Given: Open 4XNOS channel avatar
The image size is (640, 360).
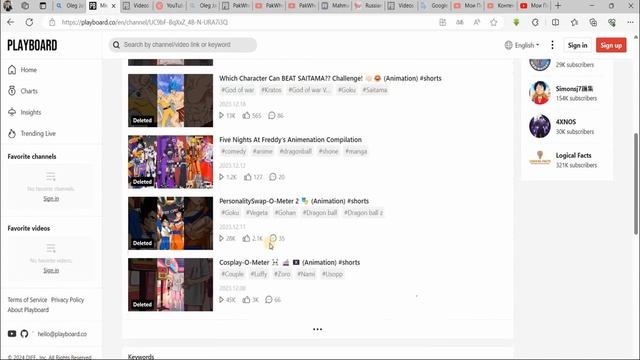Looking at the screenshot, I should [540, 127].
